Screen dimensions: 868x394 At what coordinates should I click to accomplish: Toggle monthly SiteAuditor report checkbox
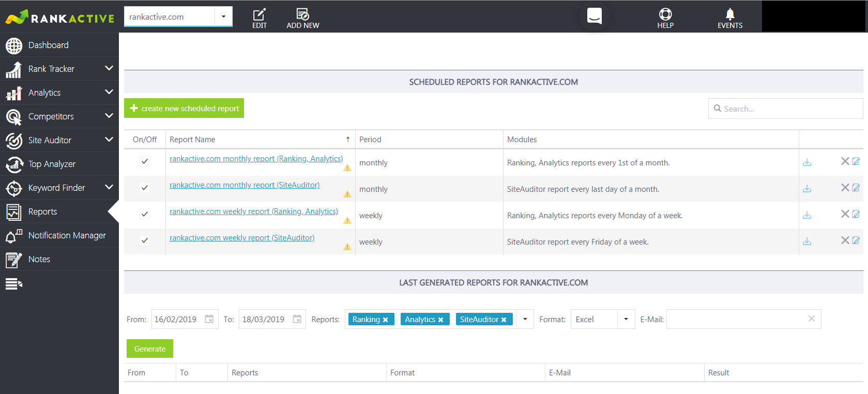pos(145,188)
